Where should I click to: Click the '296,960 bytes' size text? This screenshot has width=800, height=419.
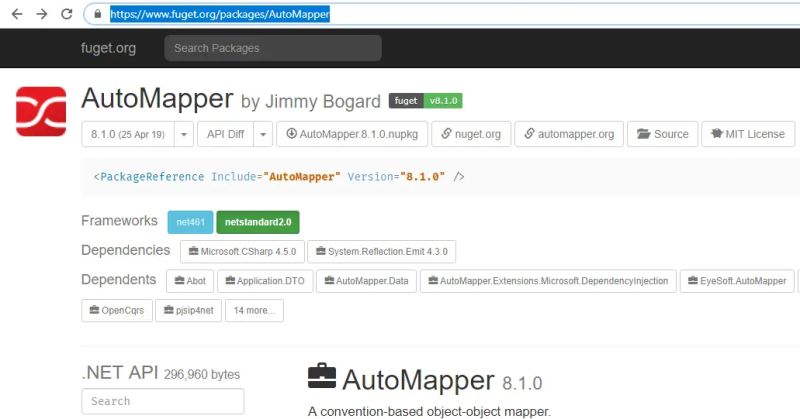point(202,375)
